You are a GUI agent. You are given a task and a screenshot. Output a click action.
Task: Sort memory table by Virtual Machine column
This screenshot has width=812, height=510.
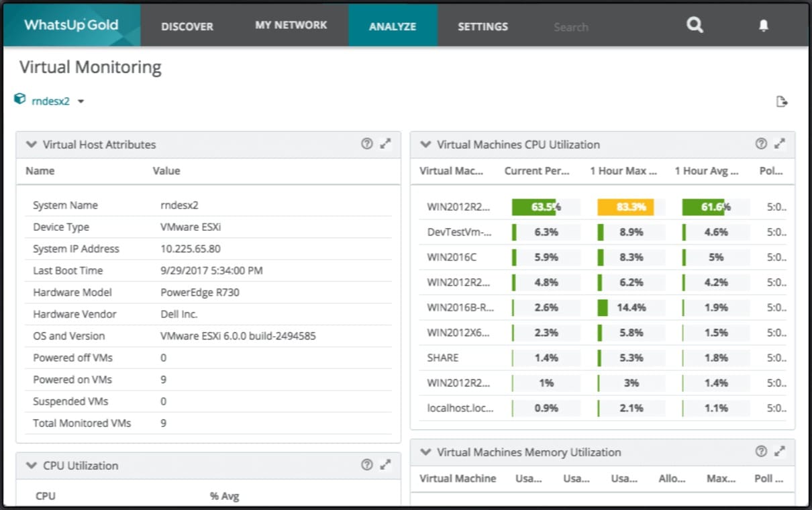pyautogui.click(x=458, y=478)
